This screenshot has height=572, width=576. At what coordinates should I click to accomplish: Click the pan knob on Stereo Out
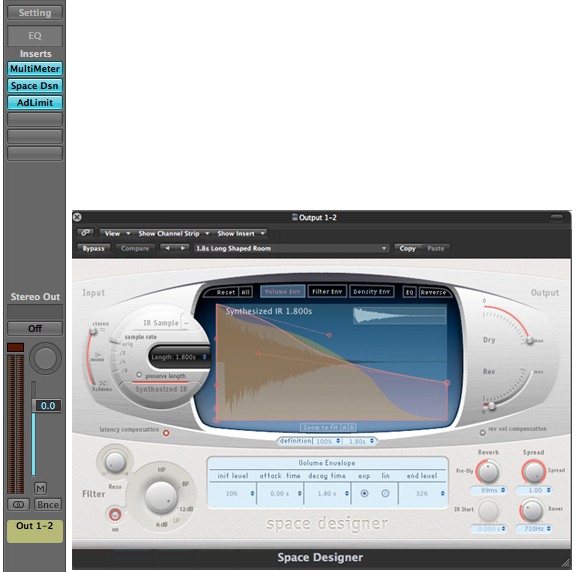coord(45,358)
